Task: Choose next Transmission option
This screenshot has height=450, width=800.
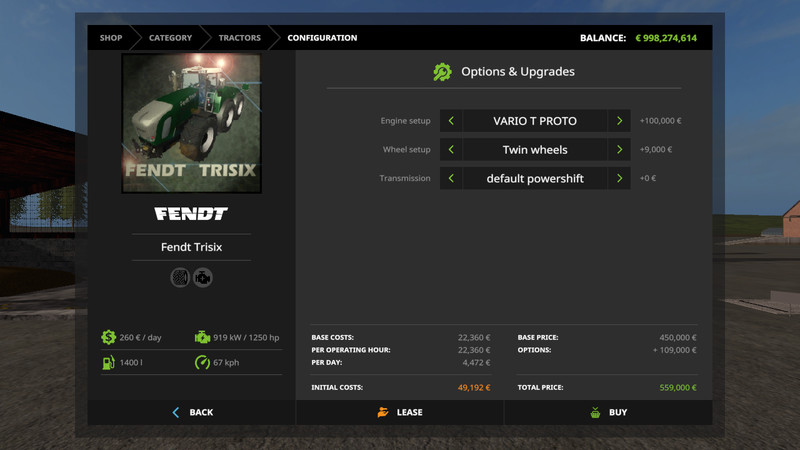Action: point(620,178)
